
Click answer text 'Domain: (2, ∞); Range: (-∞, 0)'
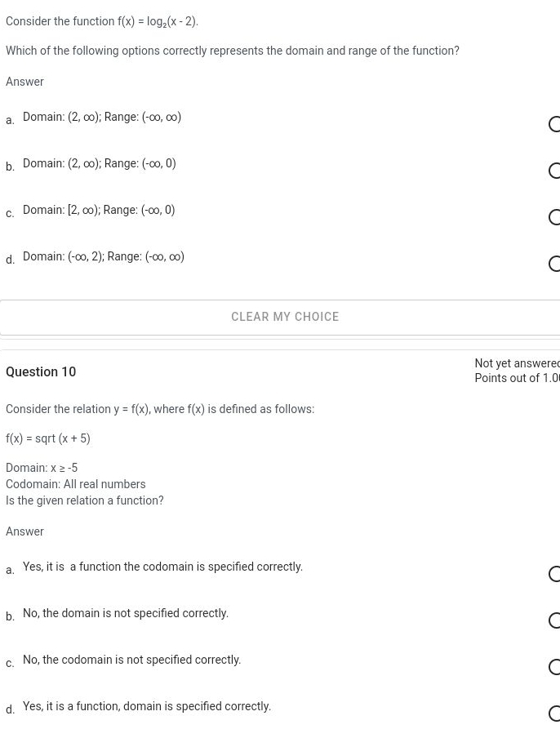tap(100, 164)
